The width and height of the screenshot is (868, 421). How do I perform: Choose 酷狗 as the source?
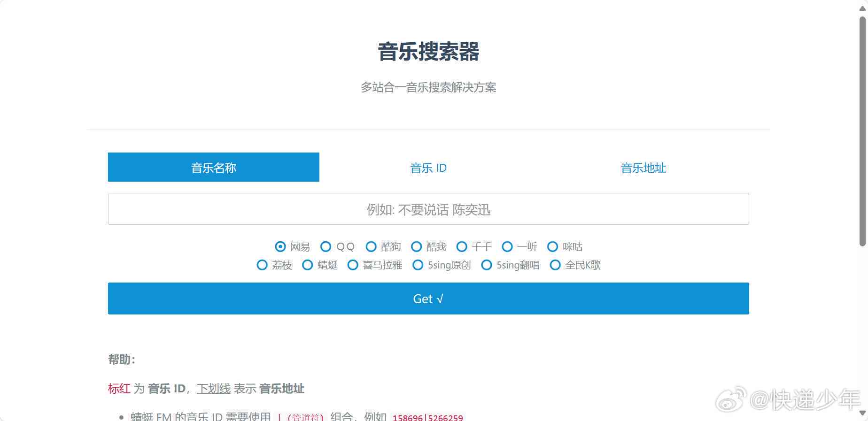(x=371, y=246)
